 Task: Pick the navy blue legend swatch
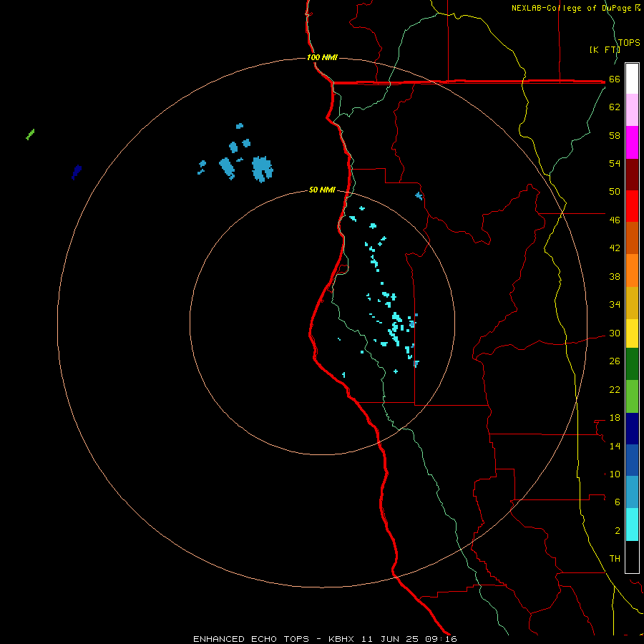click(x=632, y=429)
